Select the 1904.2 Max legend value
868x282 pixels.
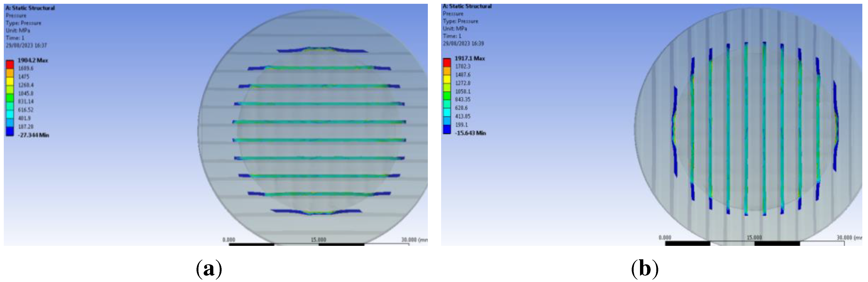(33, 60)
